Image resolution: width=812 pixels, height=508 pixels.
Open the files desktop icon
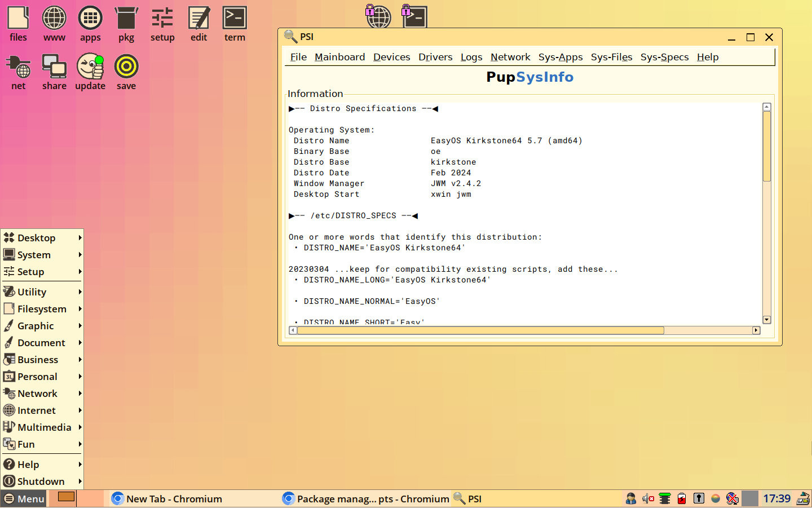18,24
